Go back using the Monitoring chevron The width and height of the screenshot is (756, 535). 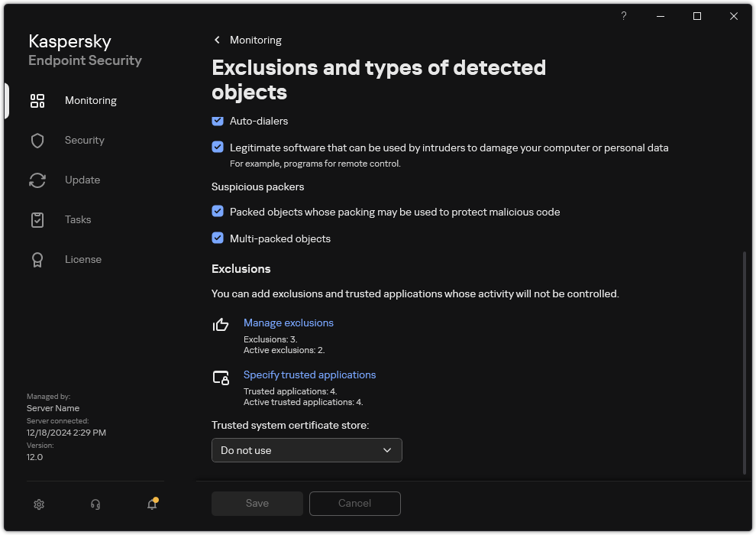click(x=217, y=40)
